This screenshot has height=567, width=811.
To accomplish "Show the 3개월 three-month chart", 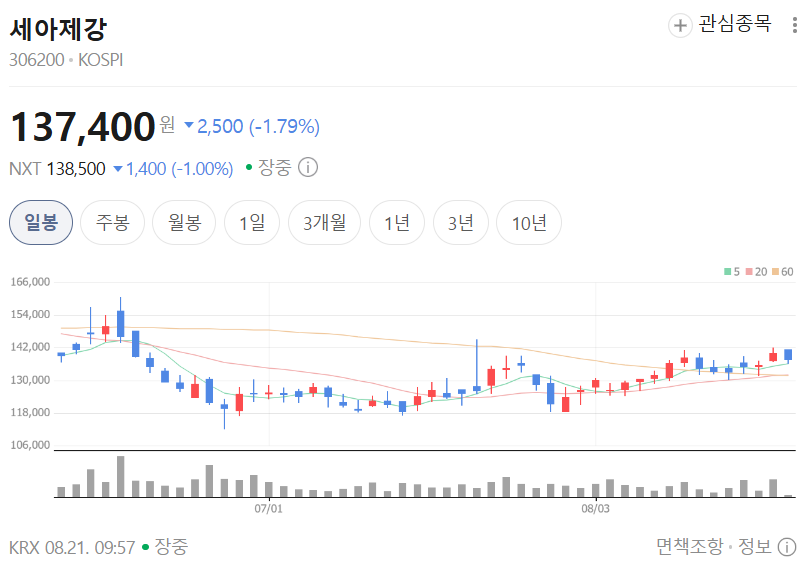I will tap(324, 222).
